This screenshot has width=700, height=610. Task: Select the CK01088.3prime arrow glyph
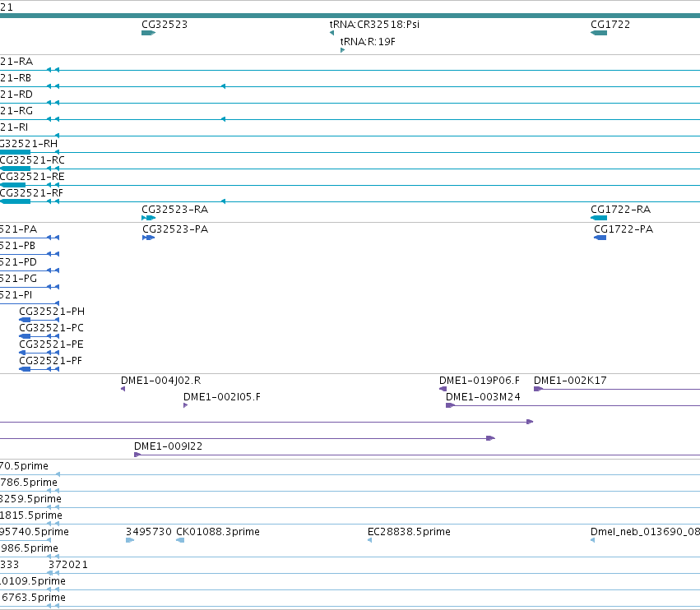[180, 540]
